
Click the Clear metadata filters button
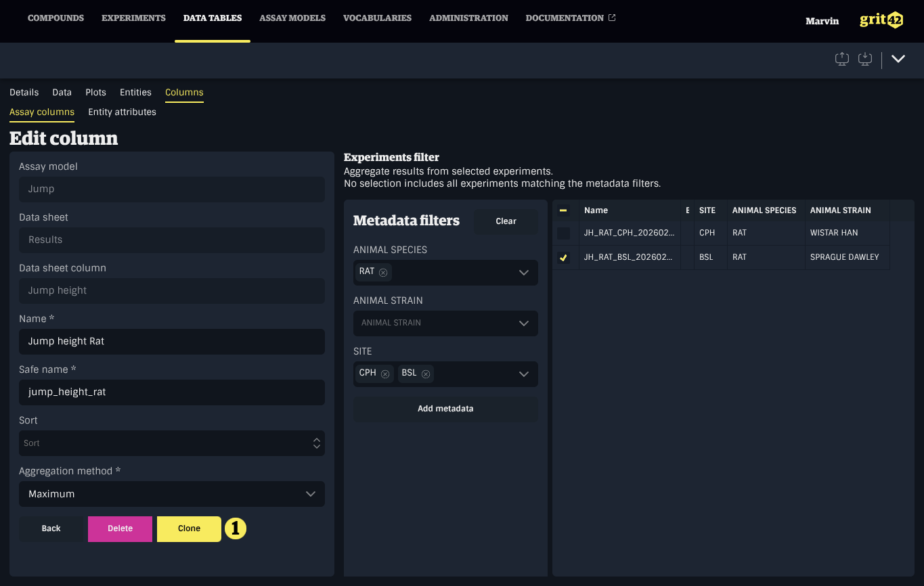tap(506, 221)
